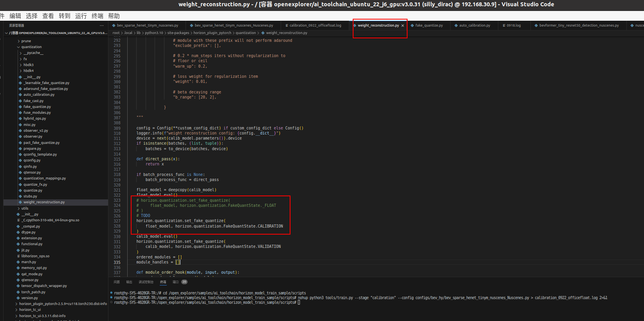Screen dimensions: 644x321
Task: Open the 终端 menu in menu bar
Action: [x=97, y=16]
